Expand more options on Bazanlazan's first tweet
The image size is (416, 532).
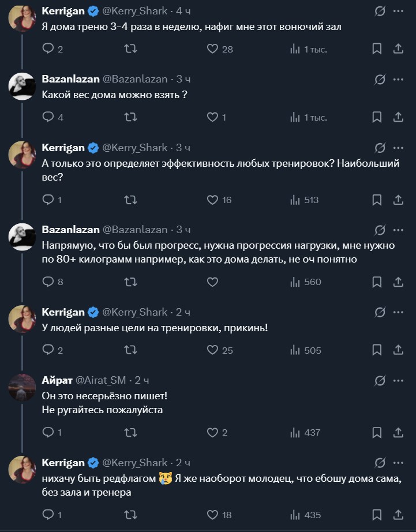(398, 79)
